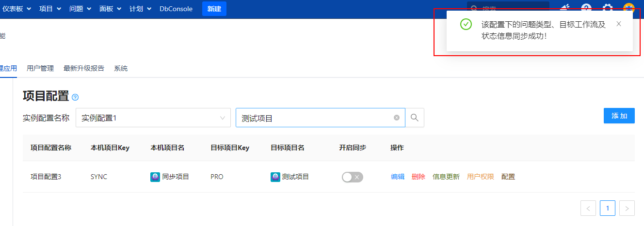Enable the 开启同步 switch for 项目配置3

(x=352, y=177)
